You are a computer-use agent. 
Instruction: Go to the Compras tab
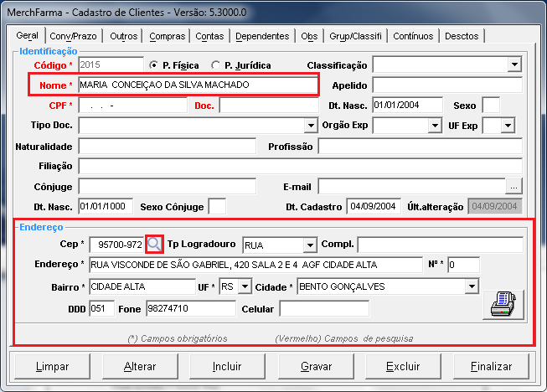168,36
